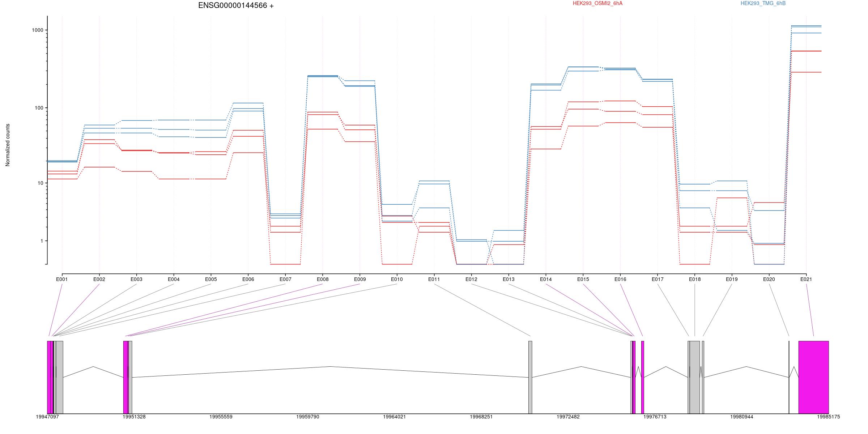Click the magenta exon block near 19951328
This screenshot has height=434, width=868.
pyautogui.click(x=125, y=377)
